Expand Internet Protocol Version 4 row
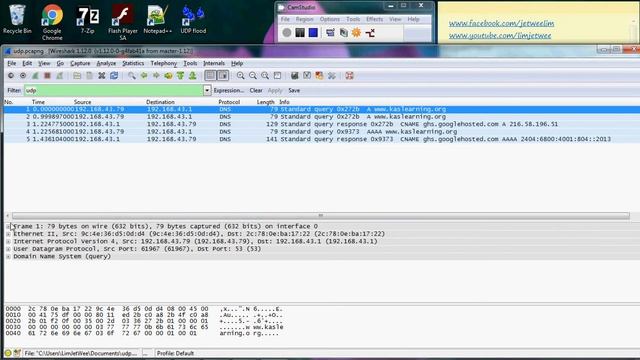Image resolution: width=640 pixels, height=360 pixels. [8, 241]
